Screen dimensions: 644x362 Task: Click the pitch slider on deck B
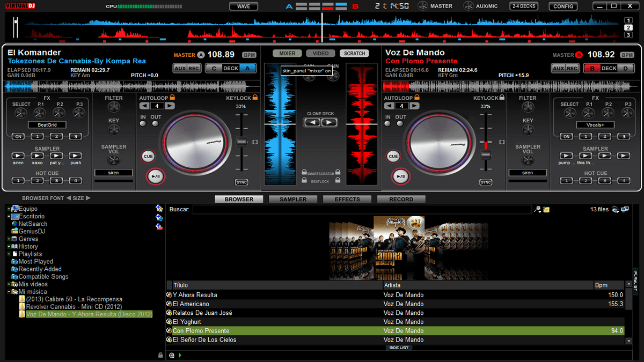point(487,156)
